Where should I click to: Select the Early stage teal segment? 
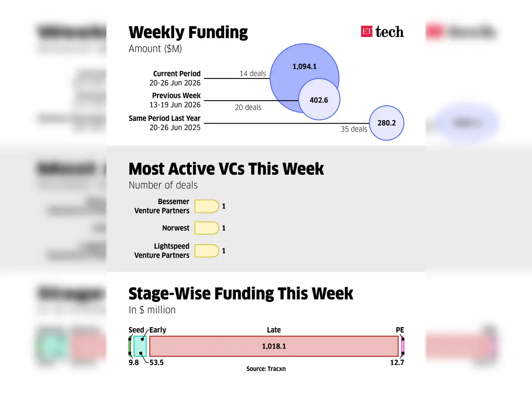(x=140, y=346)
